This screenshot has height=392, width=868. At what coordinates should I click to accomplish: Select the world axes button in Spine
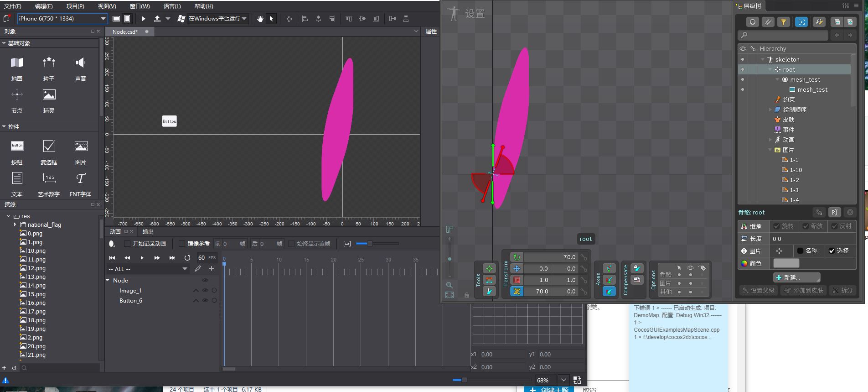coord(609,291)
